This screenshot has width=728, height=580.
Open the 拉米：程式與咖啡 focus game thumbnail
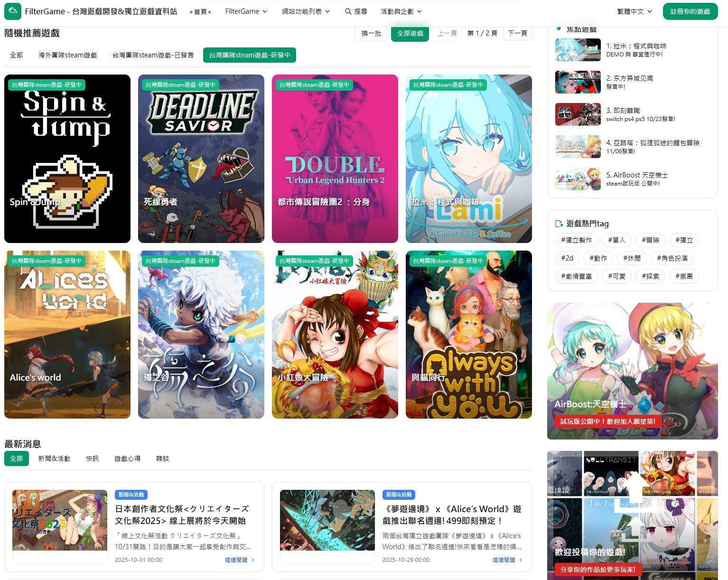coord(578,50)
